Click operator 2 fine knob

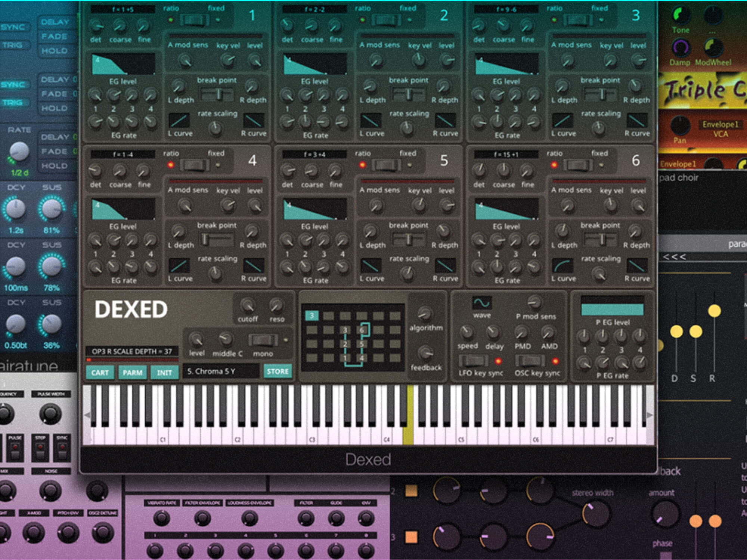335,25
